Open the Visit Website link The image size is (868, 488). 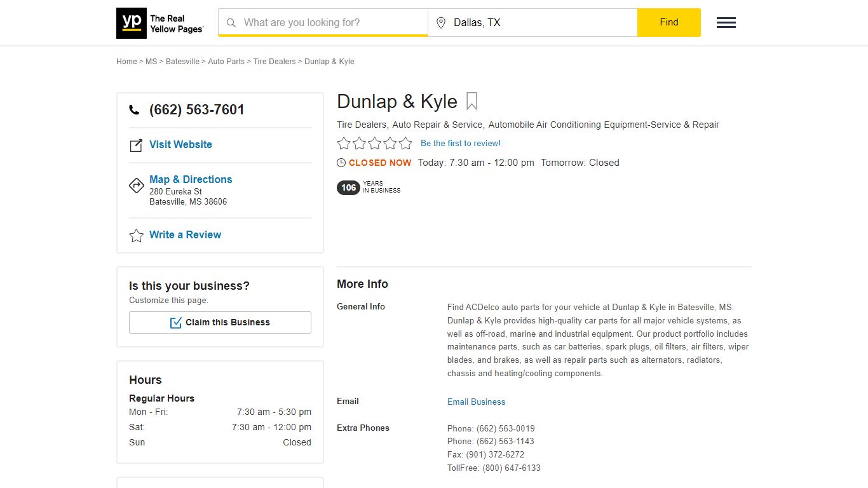click(180, 144)
